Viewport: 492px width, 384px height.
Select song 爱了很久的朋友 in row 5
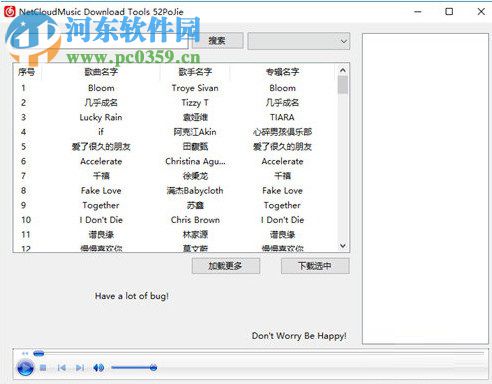point(101,147)
